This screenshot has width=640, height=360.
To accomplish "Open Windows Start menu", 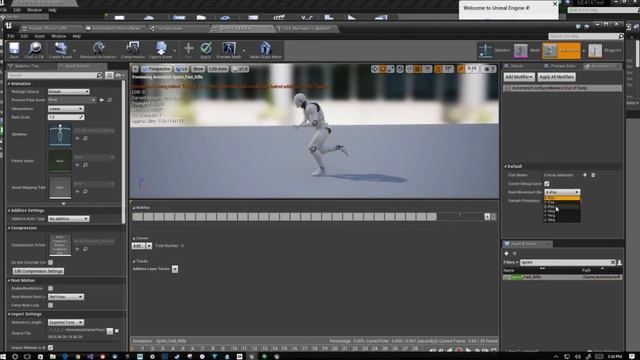I will click(4, 356).
